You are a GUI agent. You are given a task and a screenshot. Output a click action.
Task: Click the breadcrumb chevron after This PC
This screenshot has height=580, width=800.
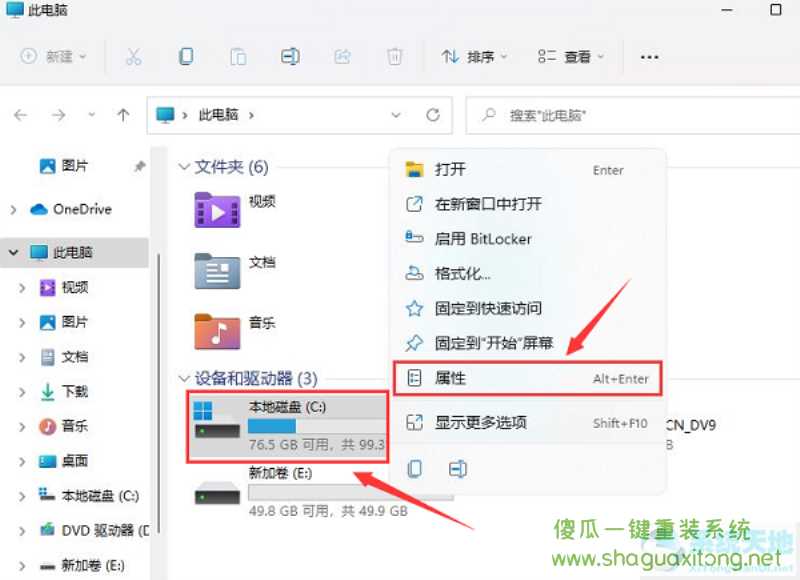(x=251, y=115)
